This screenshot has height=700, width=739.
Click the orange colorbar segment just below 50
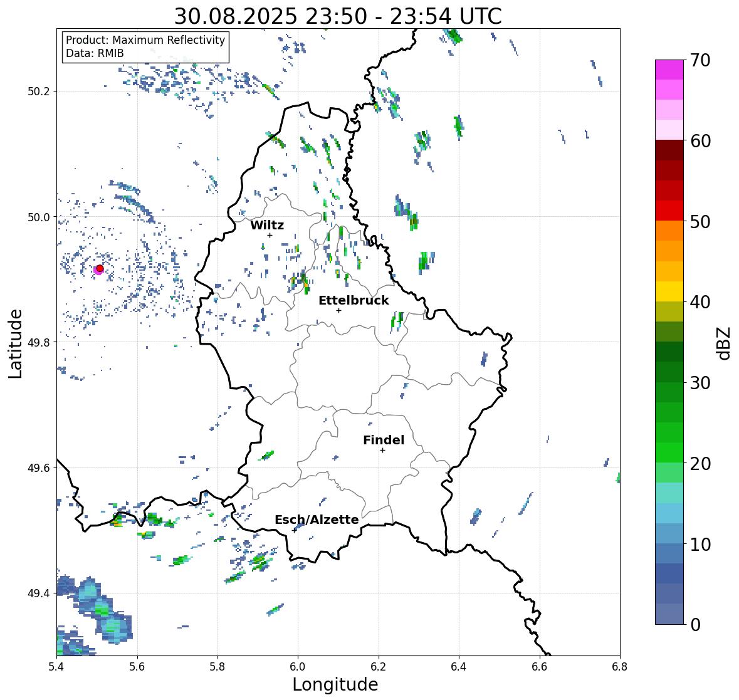669,231
